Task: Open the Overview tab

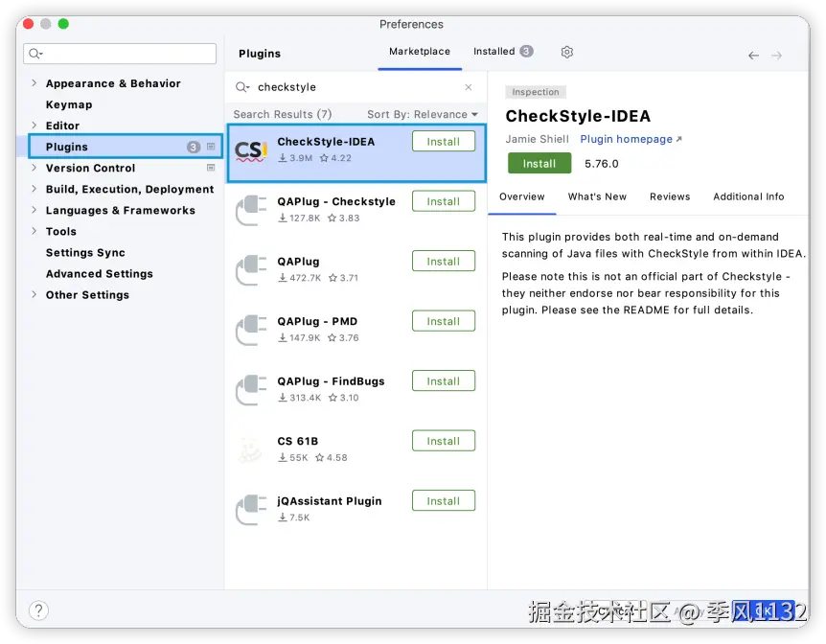Action: tap(521, 196)
